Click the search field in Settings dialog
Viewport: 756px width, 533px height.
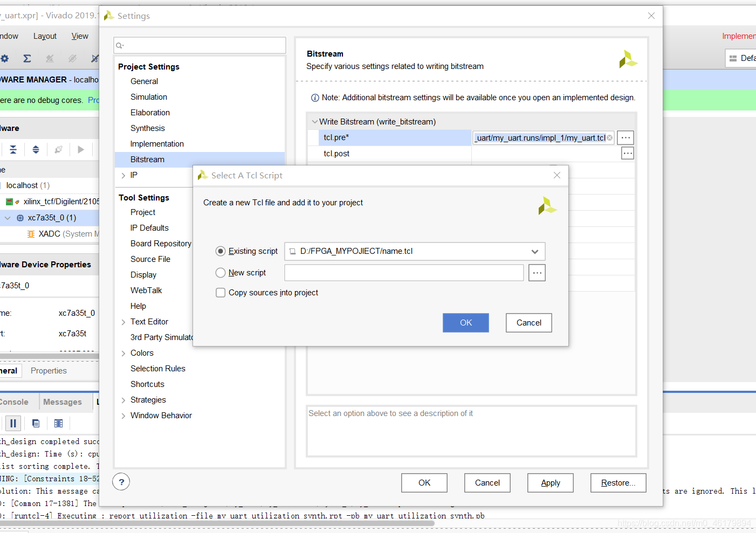pyautogui.click(x=200, y=45)
